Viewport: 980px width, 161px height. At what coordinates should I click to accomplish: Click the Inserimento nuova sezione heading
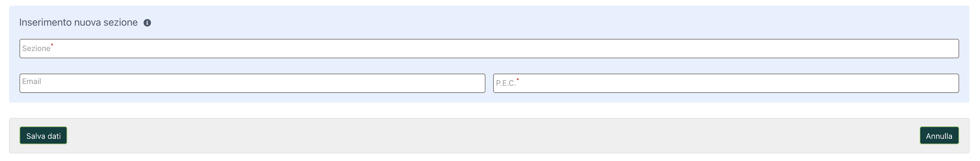pyautogui.click(x=78, y=22)
